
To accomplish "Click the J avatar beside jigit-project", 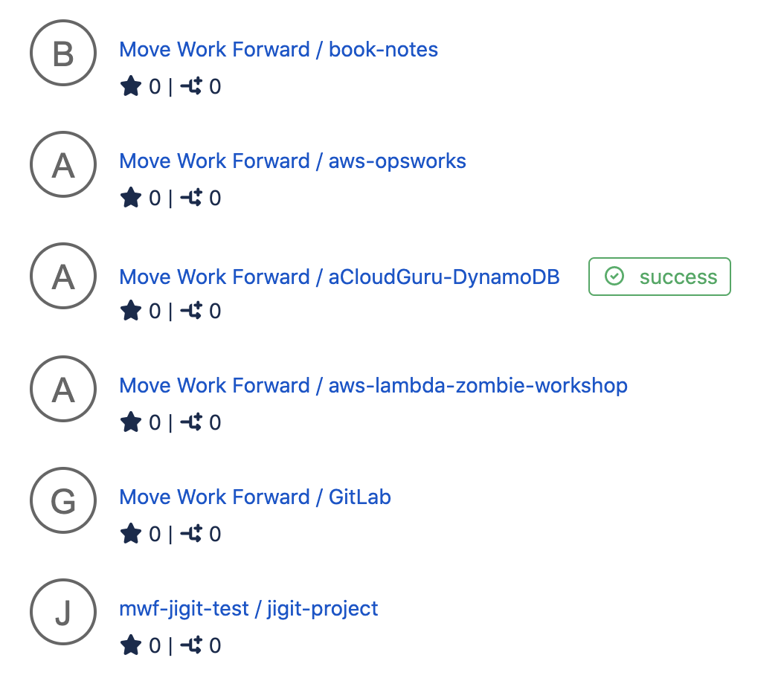I will (x=62, y=612).
